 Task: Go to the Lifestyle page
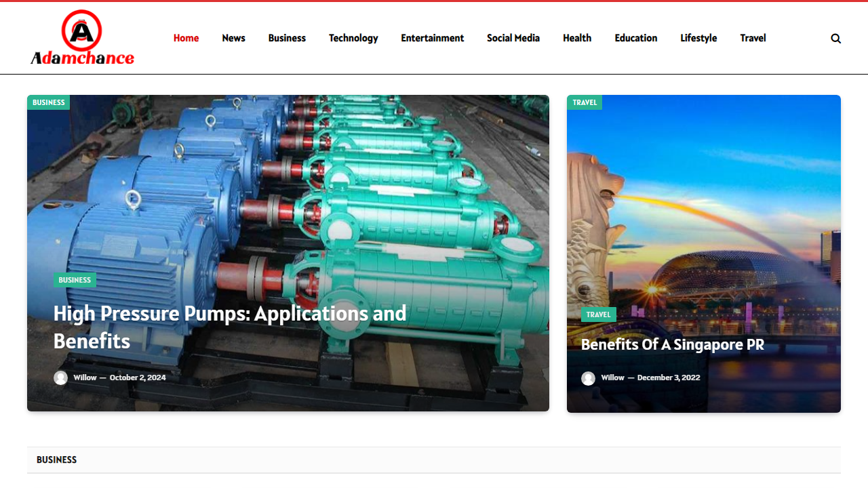(698, 38)
